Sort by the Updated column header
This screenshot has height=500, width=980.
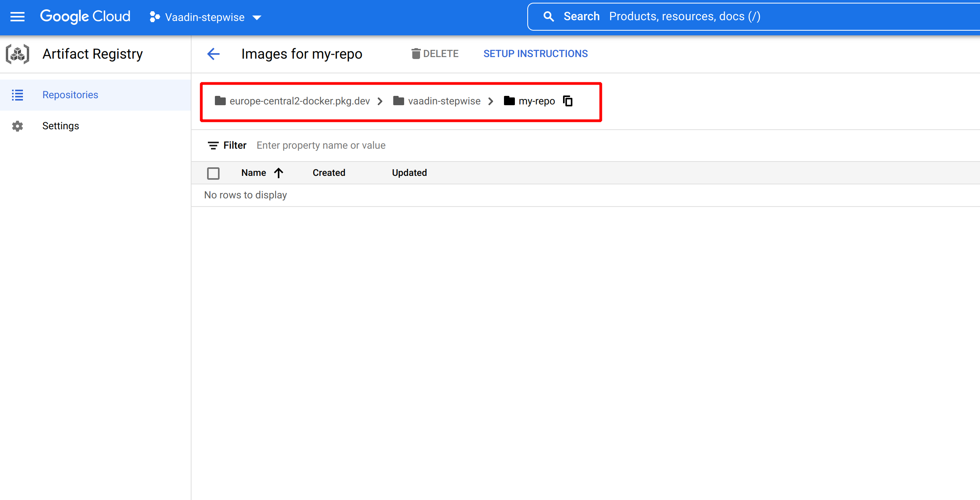(410, 173)
